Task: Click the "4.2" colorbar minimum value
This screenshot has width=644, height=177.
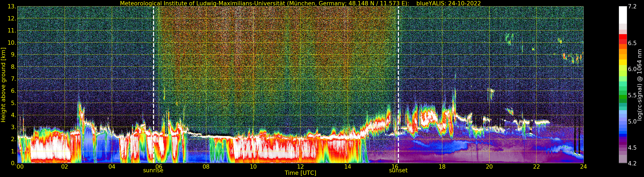Action: [x=632, y=163]
